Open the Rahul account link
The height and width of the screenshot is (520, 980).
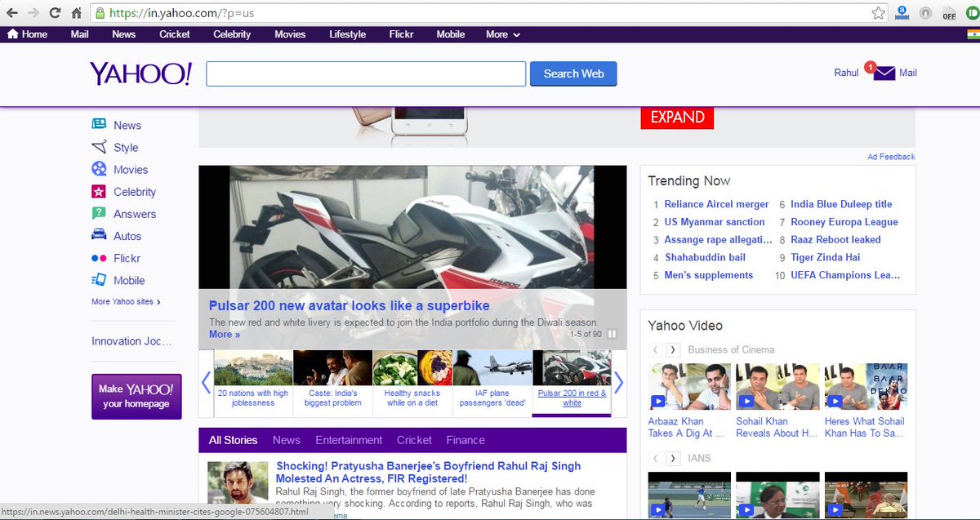coord(846,73)
